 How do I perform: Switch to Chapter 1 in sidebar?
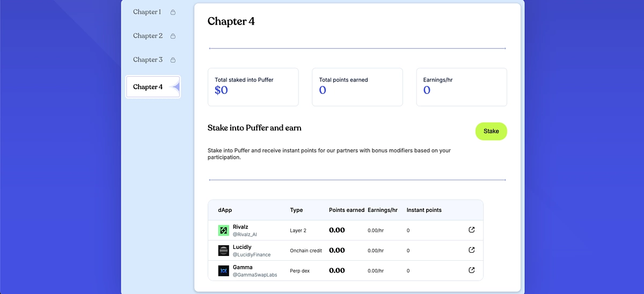coord(147,12)
